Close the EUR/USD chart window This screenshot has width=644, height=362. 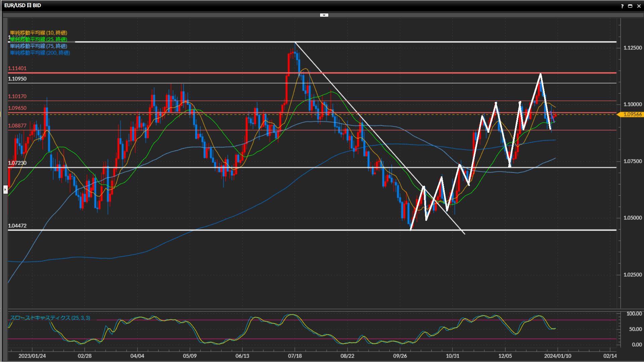pyautogui.click(x=639, y=6)
